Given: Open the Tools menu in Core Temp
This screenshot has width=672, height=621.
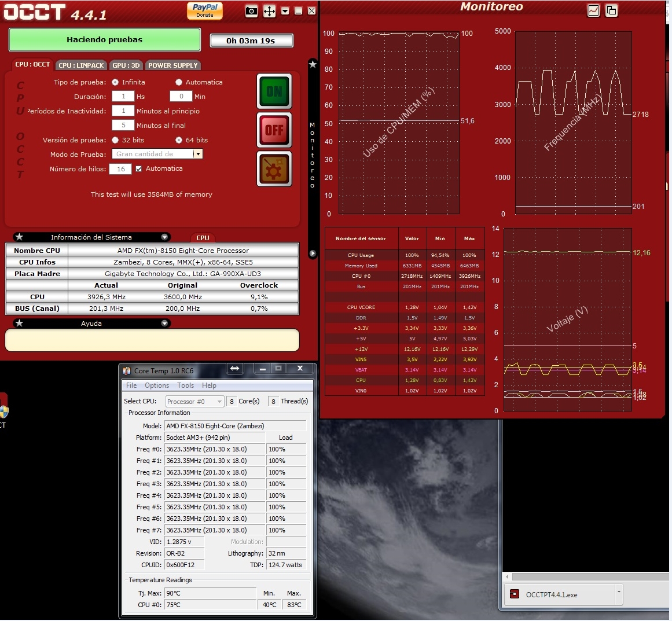Looking at the screenshot, I should (x=186, y=385).
